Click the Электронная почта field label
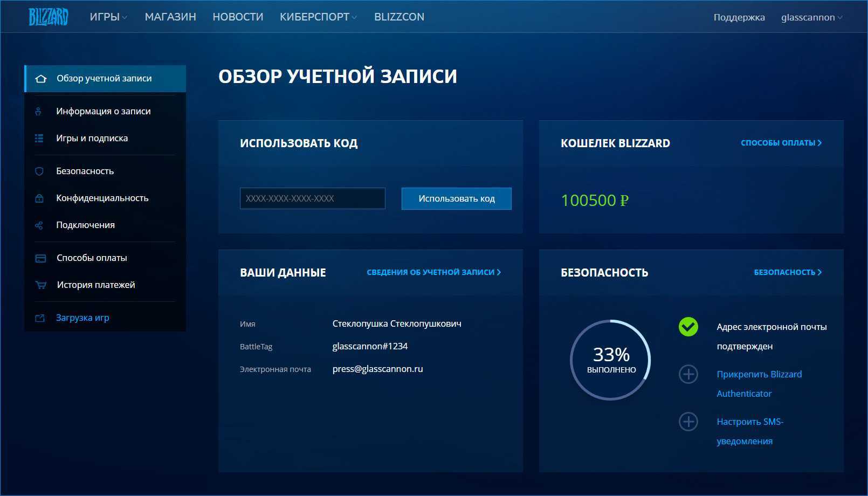The image size is (868, 496). pos(275,369)
